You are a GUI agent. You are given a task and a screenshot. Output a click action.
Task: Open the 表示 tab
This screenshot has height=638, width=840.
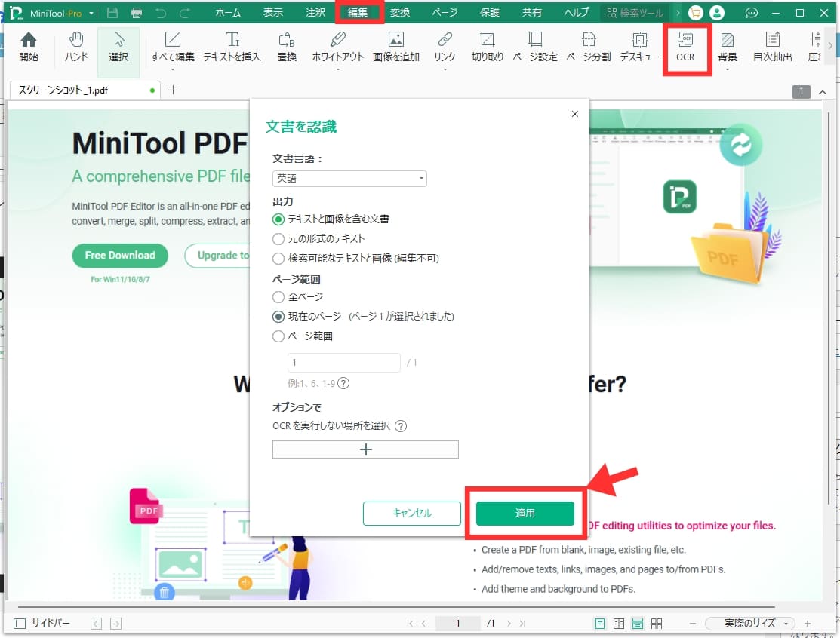(x=272, y=12)
